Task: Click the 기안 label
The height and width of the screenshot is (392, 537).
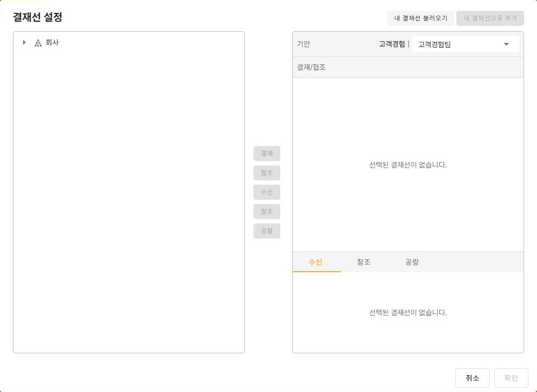Action: coord(303,44)
